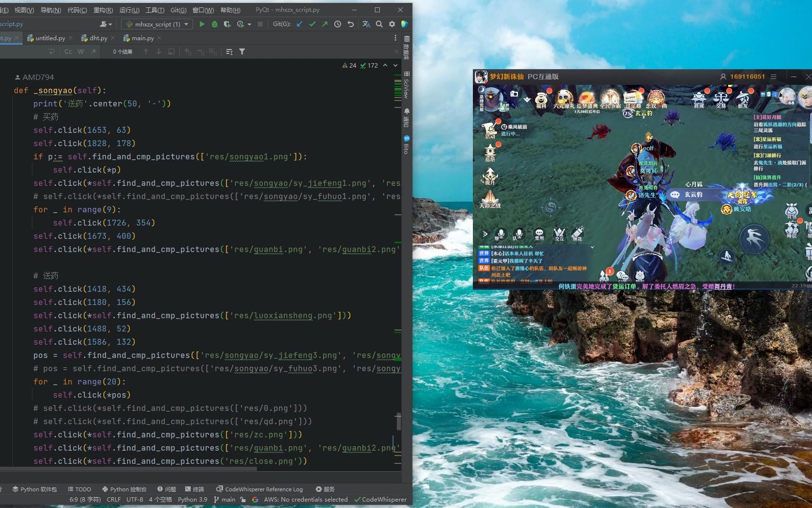Open Search Everywhere magnifier icon
812x508 pixels.
tap(379, 24)
